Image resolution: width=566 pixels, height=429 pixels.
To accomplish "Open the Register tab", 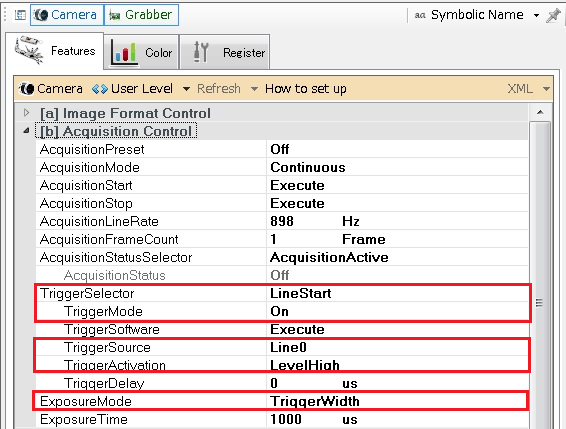I will pyautogui.click(x=225, y=52).
